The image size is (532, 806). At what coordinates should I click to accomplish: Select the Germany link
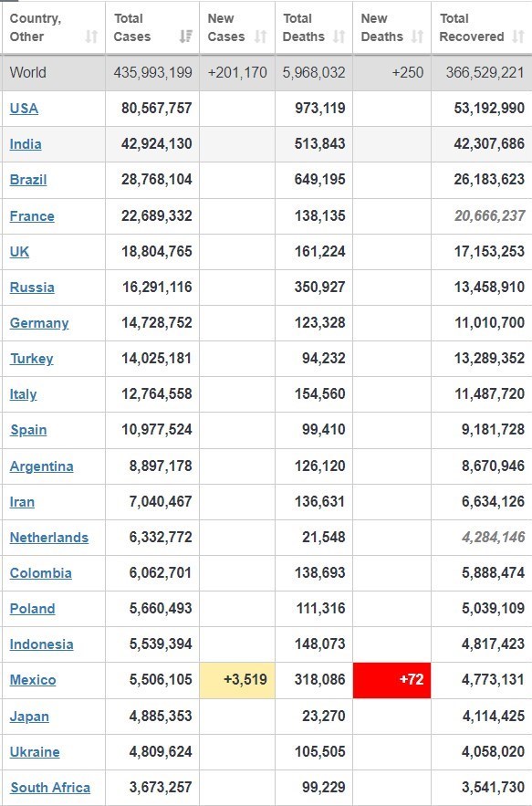[x=39, y=323]
